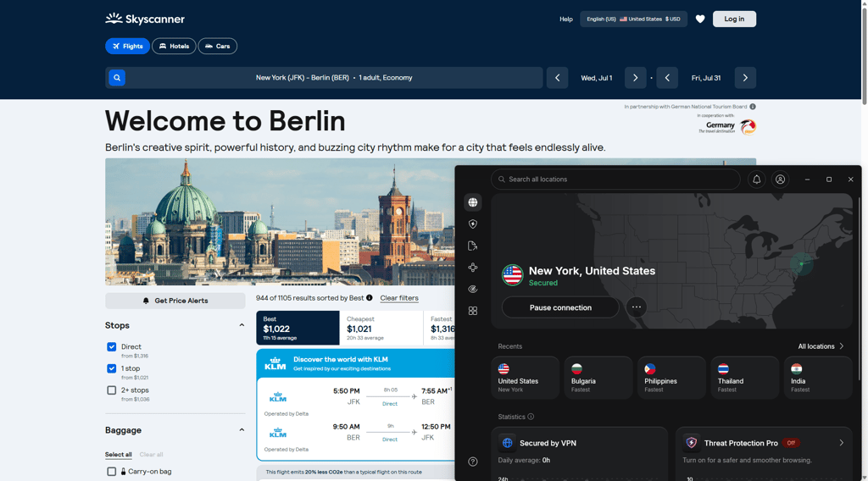Image resolution: width=868 pixels, height=481 pixels.
Task: Select the 5:50 PM JFK outbound flight
Action: click(x=356, y=396)
